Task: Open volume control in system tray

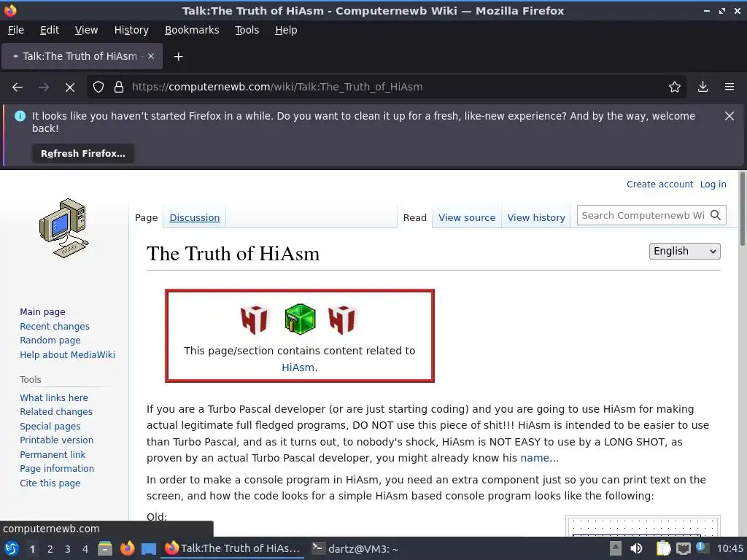Action: point(636,548)
